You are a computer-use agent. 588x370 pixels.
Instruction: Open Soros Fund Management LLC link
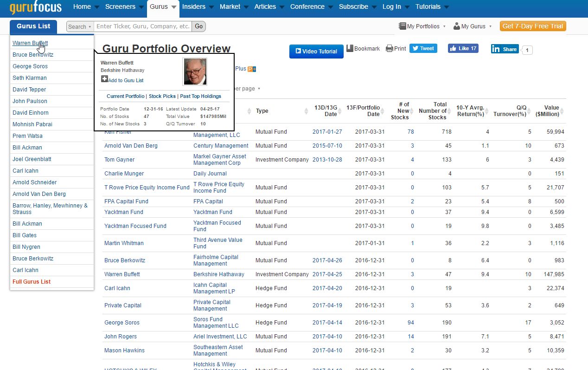coord(216,323)
